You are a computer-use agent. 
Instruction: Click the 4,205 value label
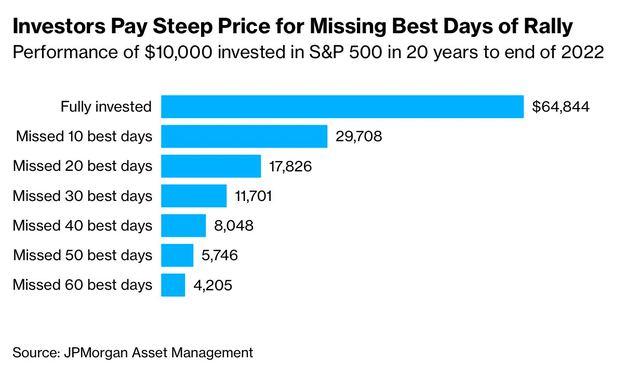pos(213,285)
